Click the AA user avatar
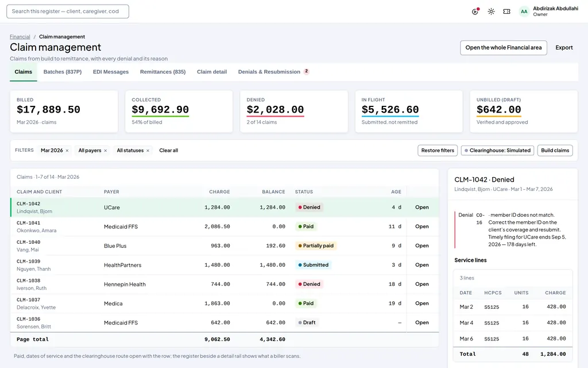This screenshot has height=368, width=588. 524,11
